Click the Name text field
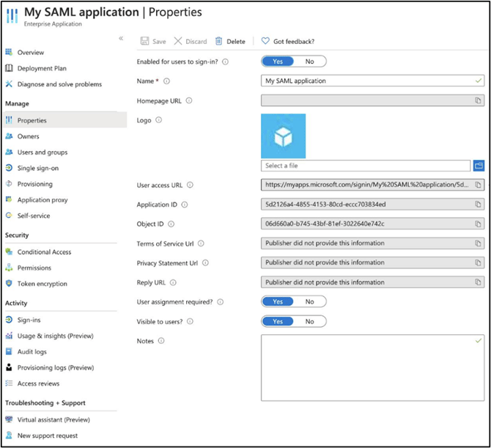The image size is (491, 448). 372,81
